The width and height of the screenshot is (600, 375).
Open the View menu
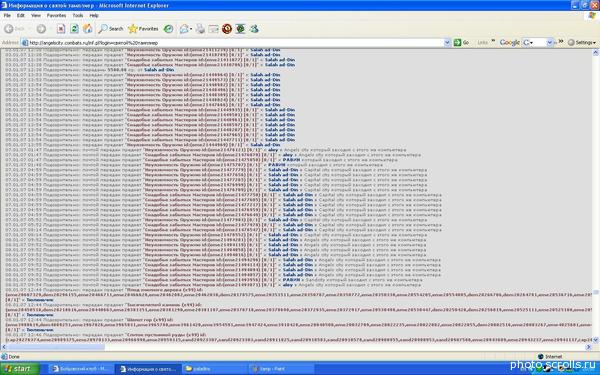pos(36,15)
